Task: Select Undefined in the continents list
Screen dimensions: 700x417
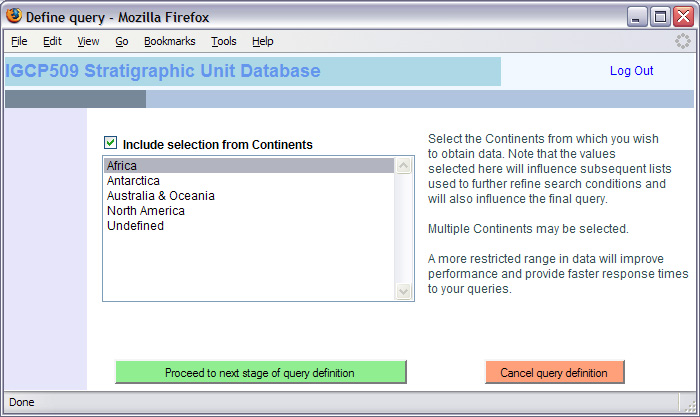Action: click(249, 226)
